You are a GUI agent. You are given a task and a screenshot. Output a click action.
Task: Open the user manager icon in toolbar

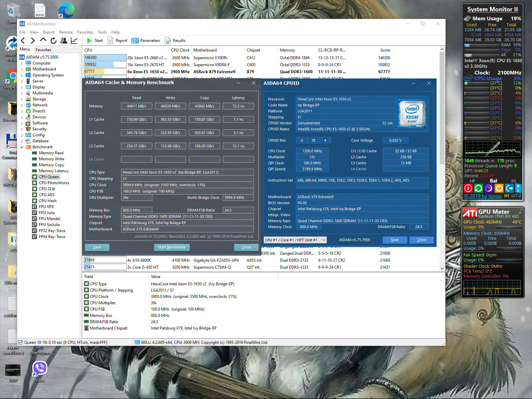point(64,41)
